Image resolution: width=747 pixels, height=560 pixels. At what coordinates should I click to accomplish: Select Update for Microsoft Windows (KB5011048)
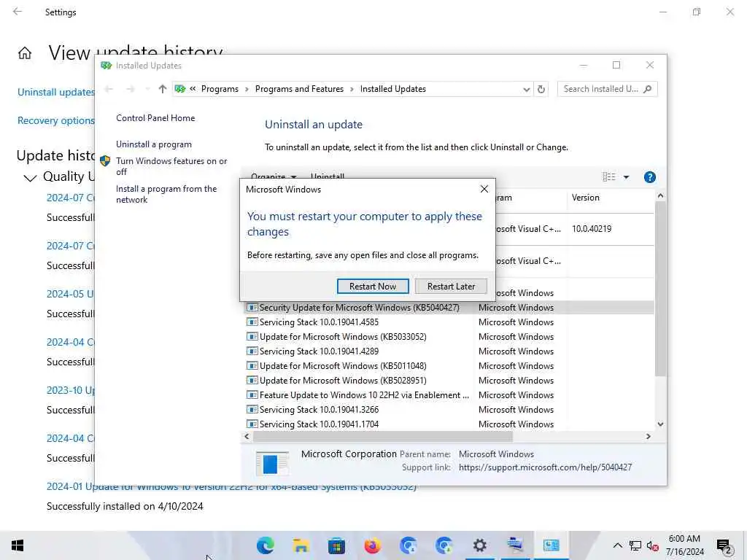449,366
